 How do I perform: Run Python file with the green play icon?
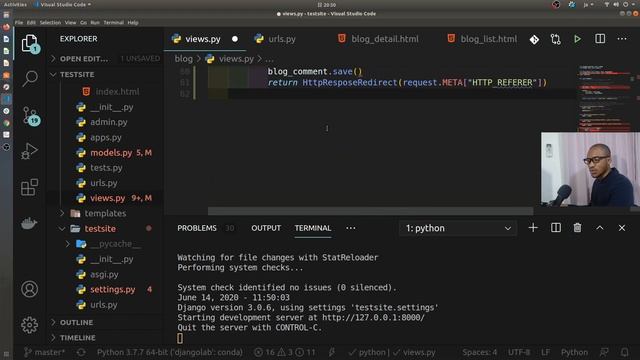(x=577, y=39)
